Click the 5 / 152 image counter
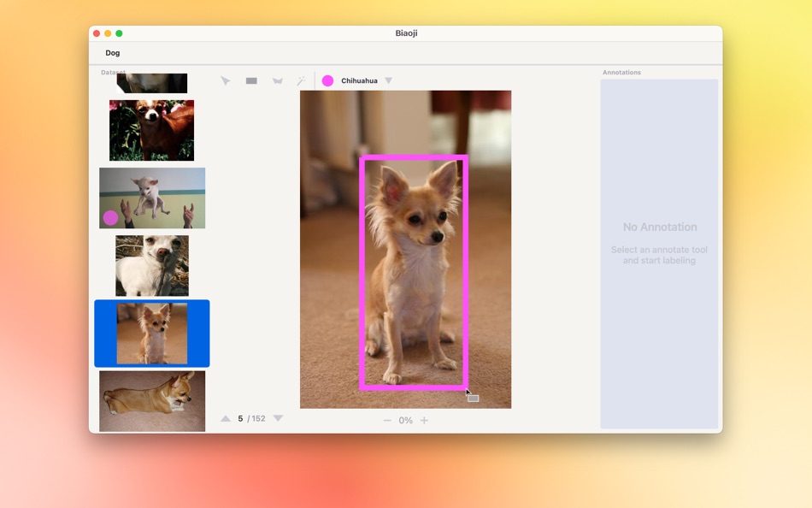Viewport: 812px width, 508px height. (252, 418)
